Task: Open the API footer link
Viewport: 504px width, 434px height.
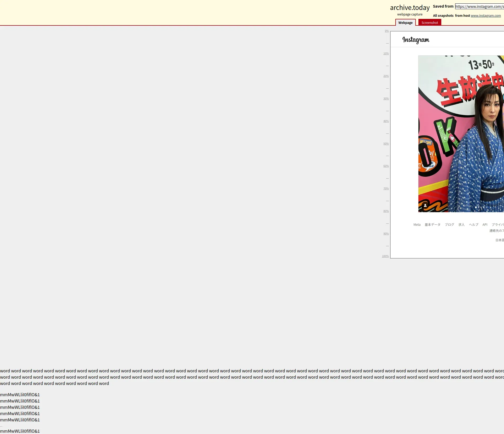Action: tap(485, 225)
